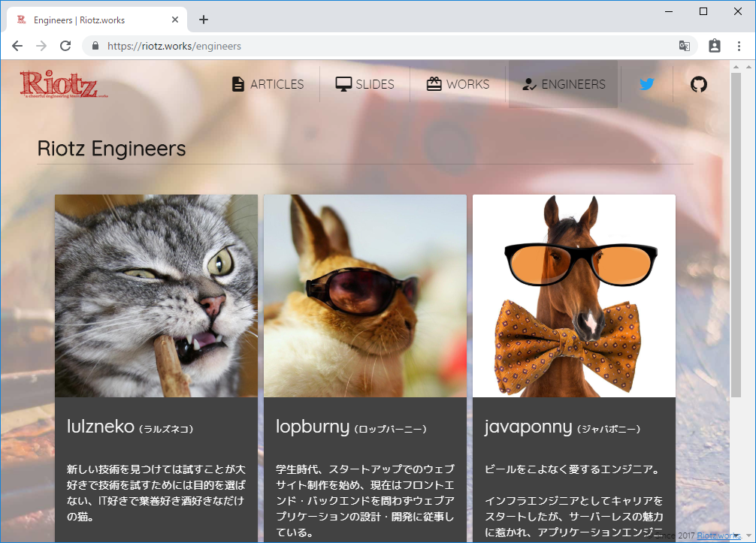This screenshot has width=756, height=543.
Task: Select the Engineers | Riotz.works tab
Action: point(96,20)
